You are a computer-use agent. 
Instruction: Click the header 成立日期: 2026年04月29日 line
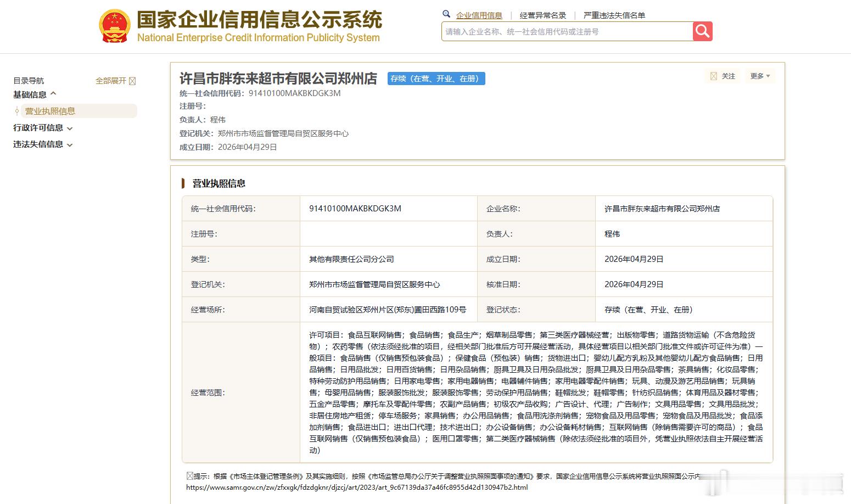[228, 147]
